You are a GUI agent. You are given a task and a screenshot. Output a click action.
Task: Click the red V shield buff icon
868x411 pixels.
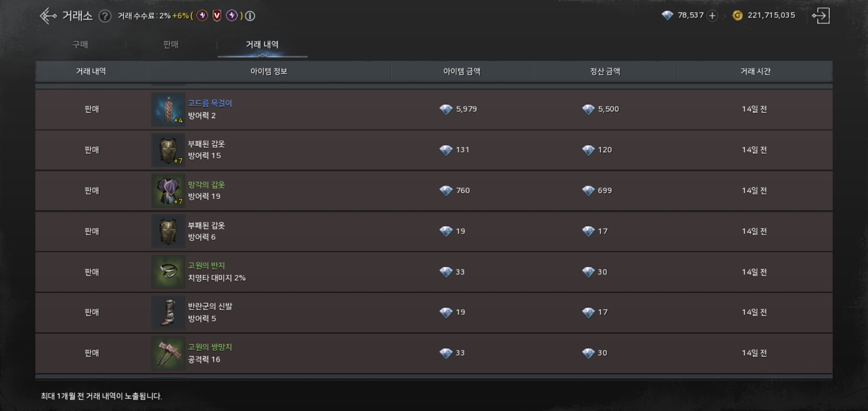217,16
